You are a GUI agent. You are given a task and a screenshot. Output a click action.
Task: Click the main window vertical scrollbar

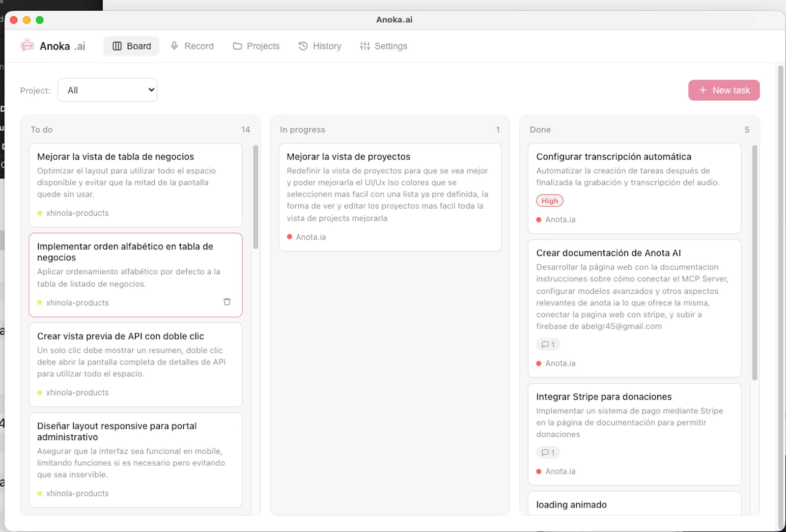point(781,297)
